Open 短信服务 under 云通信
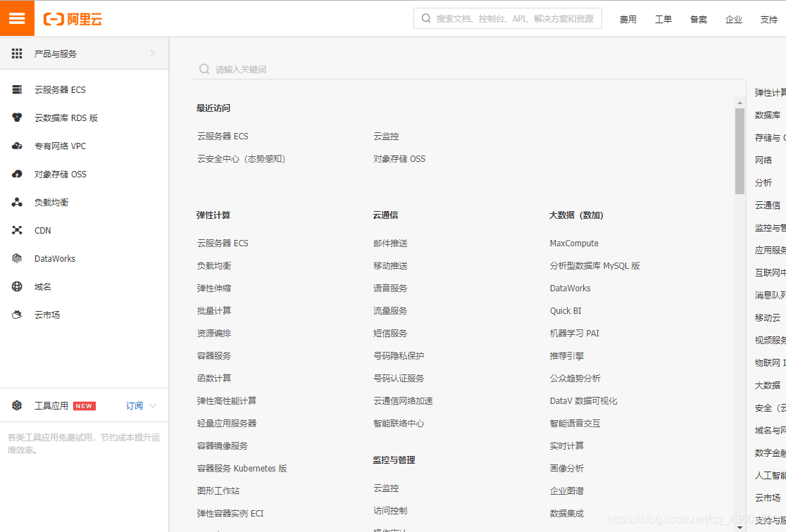This screenshot has height=532, width=786. [390, 333]
